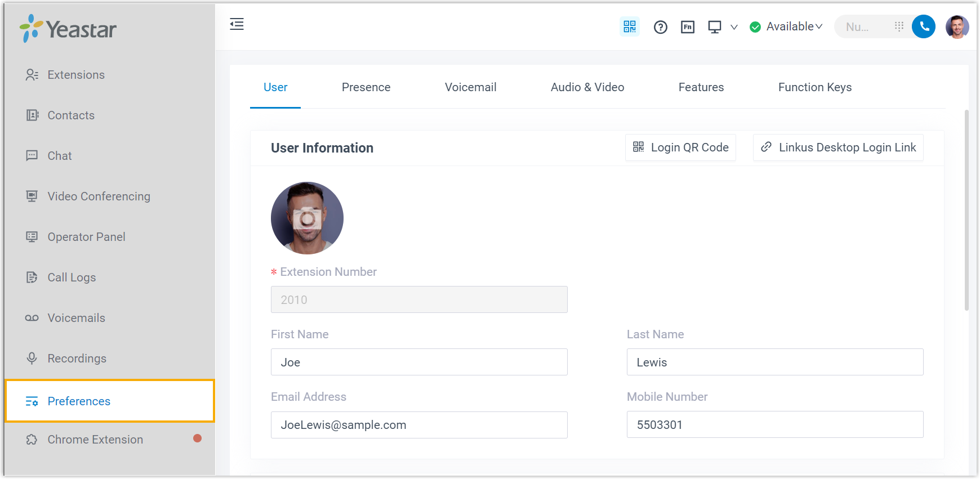Click the vertical scrollbar on the right

[x=966, y=210]
